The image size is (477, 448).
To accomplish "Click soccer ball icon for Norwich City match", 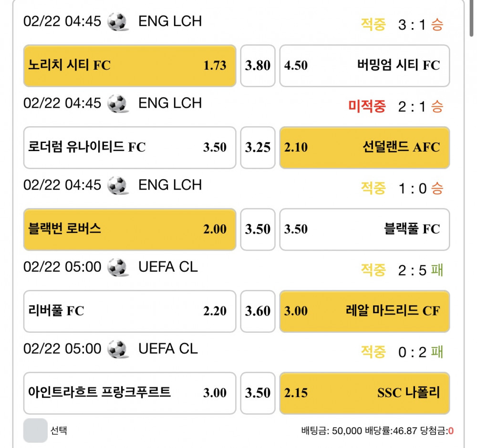I will click(118, 21).
